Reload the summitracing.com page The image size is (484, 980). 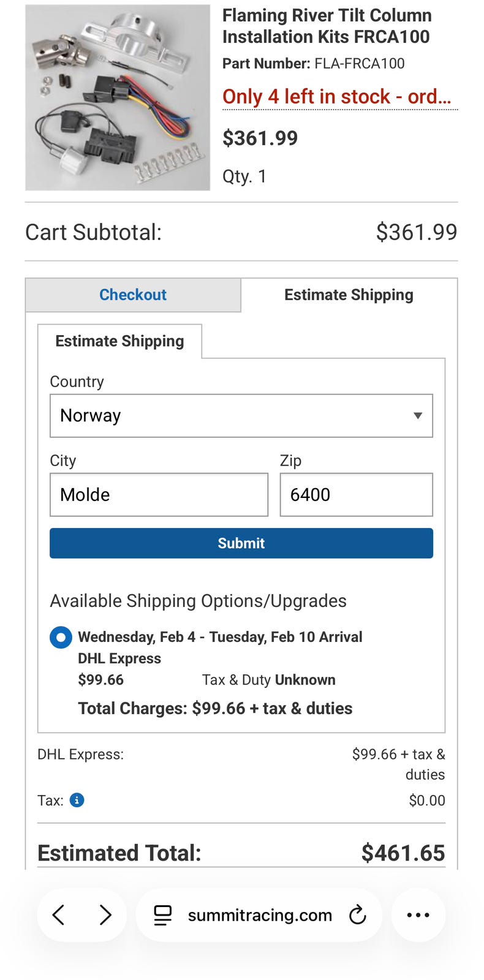coord(357,915)
